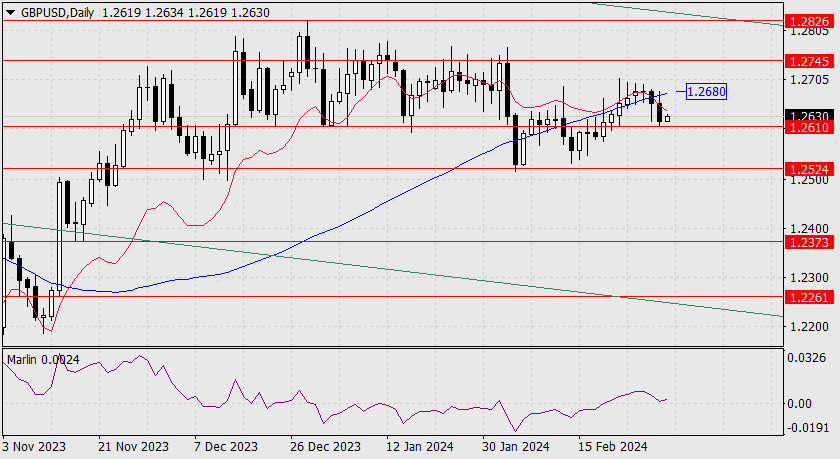Click the 0.0326 Marlin scale value
This screenshot has height=459, width=840.
click(x=806, y=358)
